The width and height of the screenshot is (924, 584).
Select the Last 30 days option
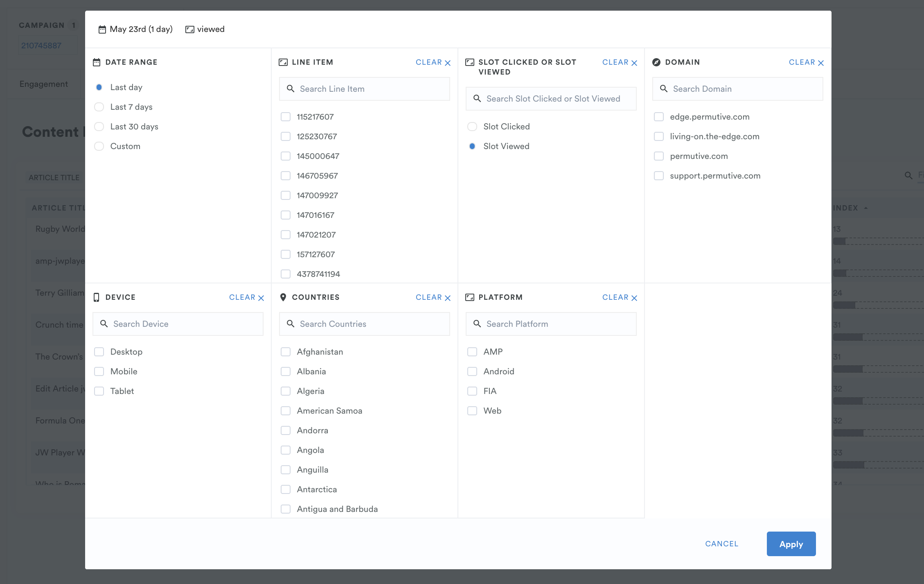[x=99, y=127]
